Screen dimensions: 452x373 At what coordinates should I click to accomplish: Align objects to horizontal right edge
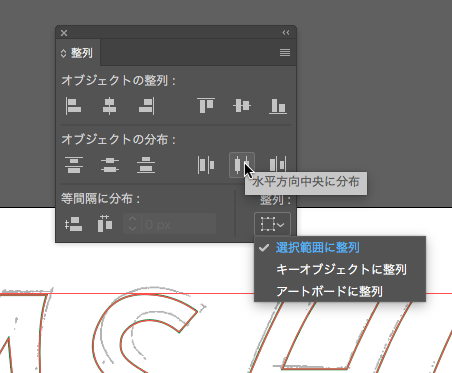click(x=146, y=106)
